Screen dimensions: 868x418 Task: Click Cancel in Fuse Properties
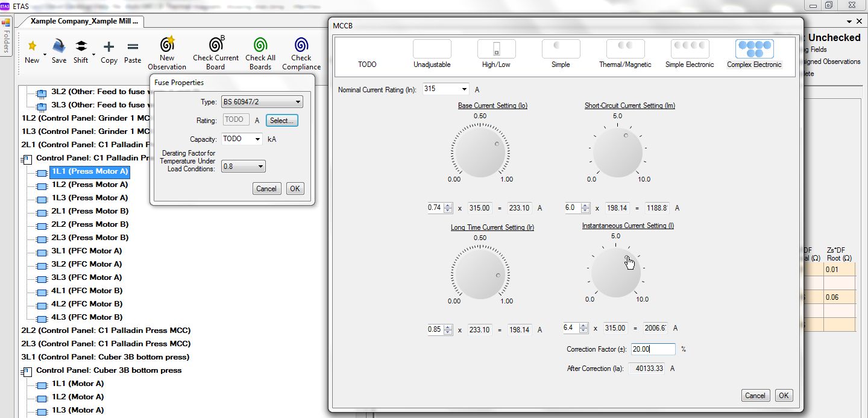[x=266, y=188]
